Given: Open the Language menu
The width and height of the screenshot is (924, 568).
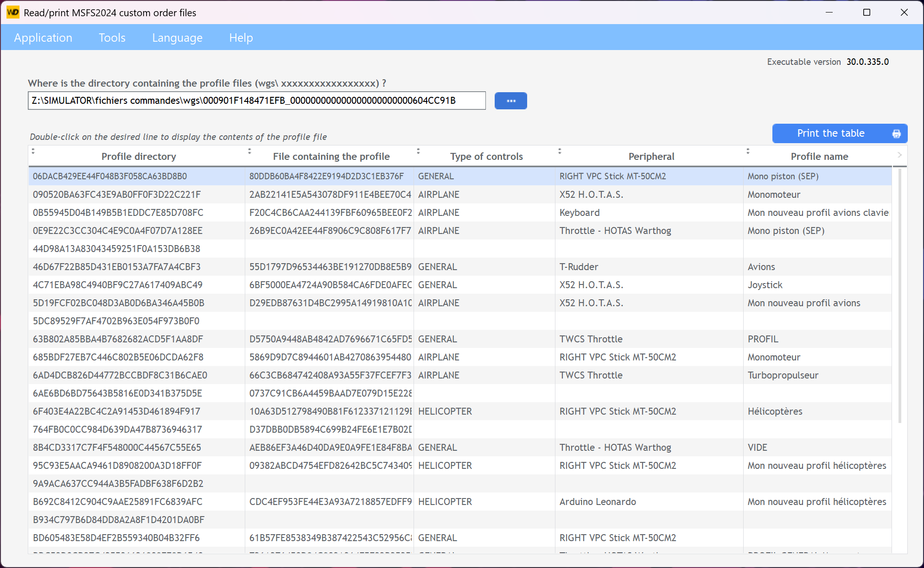Looking at the screenshot, I should coord(177,38).
